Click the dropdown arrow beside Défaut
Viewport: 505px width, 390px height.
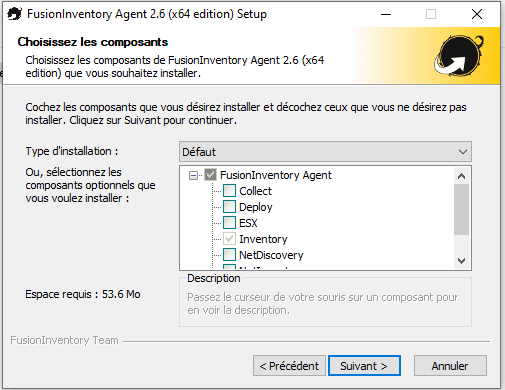[x=463, y=152]
